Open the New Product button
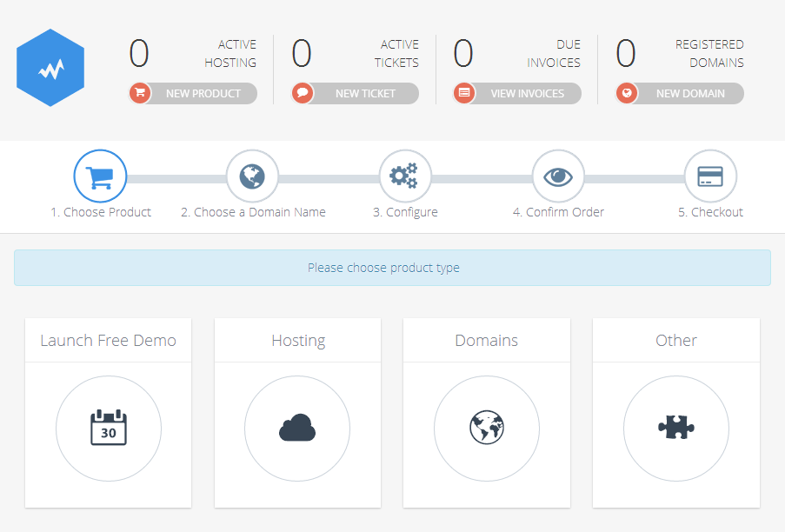 (x=193, y=93)
